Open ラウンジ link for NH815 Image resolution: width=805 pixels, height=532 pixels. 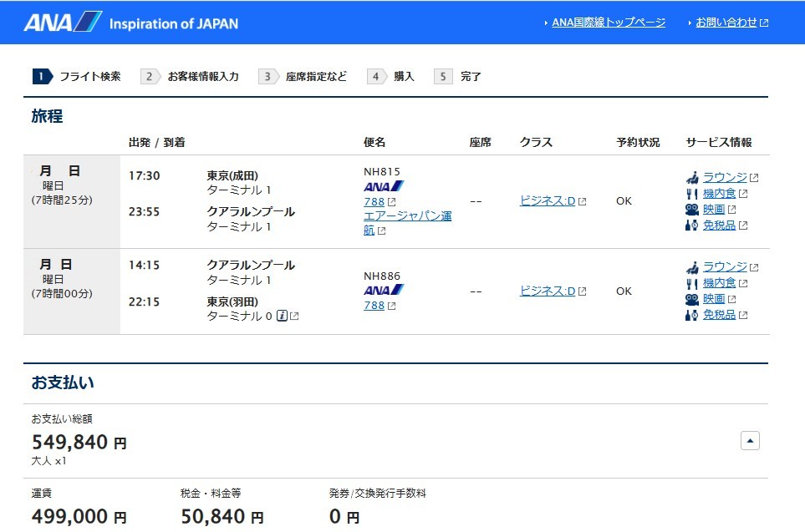pos(725,177)
